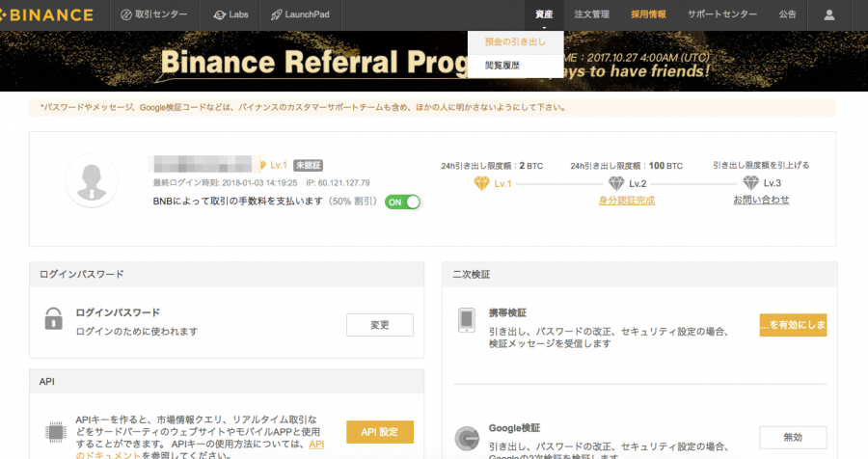The image size is (868, 459).
Task: Select 閲覧履歴 from the dropdown
Action: tap(515, 66)
